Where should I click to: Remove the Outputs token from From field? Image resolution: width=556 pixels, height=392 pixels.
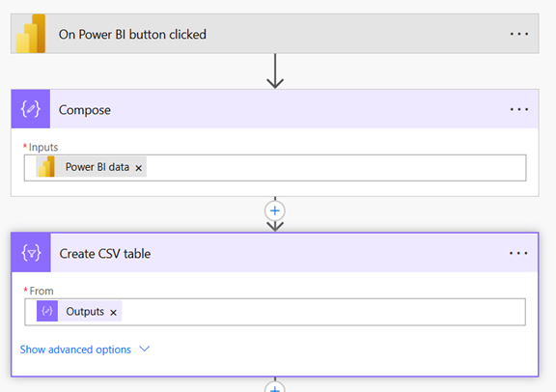[113, 313]
